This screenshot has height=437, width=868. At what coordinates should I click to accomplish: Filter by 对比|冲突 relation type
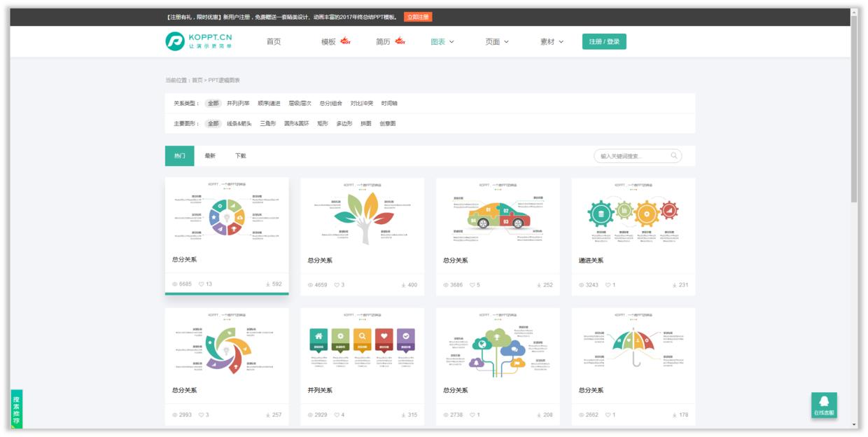[362, 103]
